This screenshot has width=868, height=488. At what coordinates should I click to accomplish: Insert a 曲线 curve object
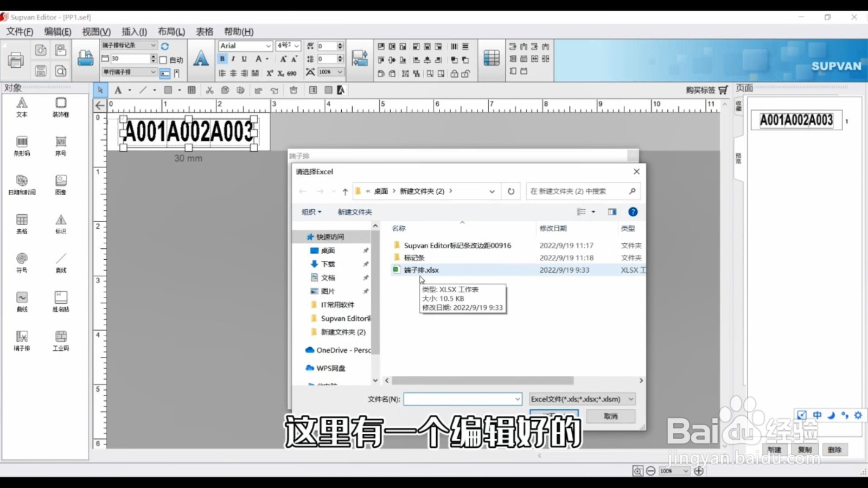[22, 303]
